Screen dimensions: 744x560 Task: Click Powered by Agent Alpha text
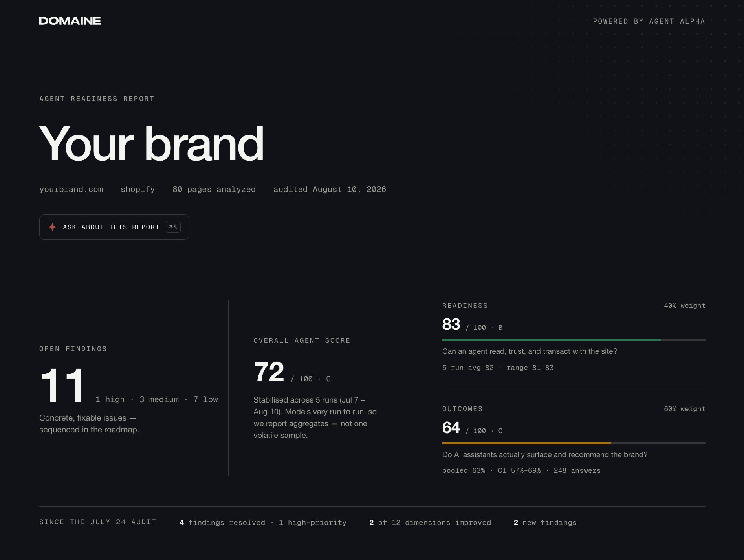[649, 21]
